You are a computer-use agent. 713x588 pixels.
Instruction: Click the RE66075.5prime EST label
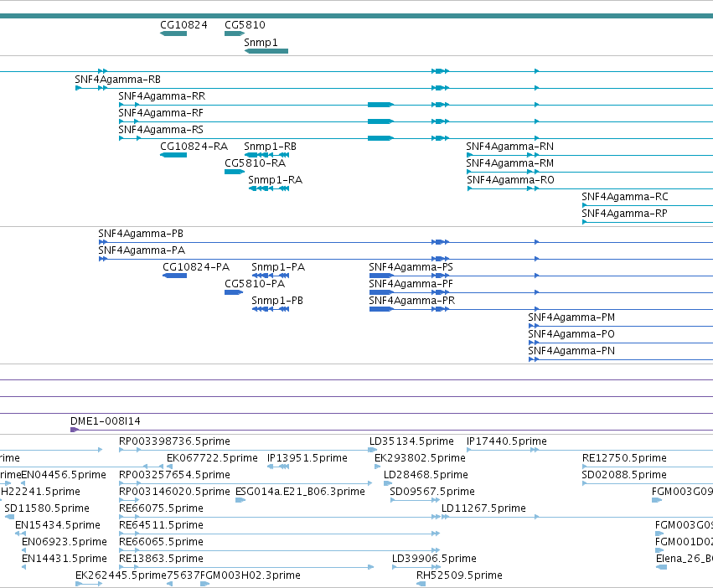pyautogui.click(x=162, y=509)
